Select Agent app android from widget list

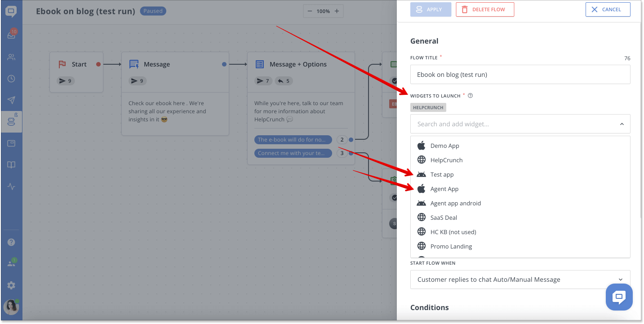pyautogui.click(x=520, y=203)
